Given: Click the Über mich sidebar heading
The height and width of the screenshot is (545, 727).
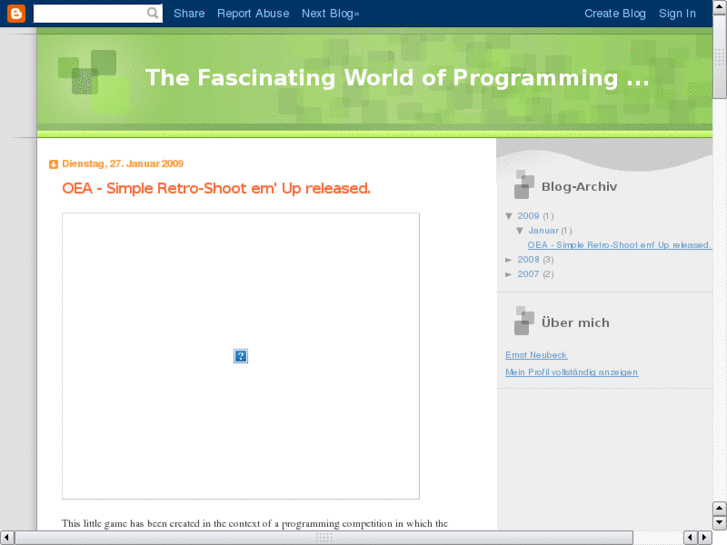Looking at the screenshot, I should click(x=575, y=323).
